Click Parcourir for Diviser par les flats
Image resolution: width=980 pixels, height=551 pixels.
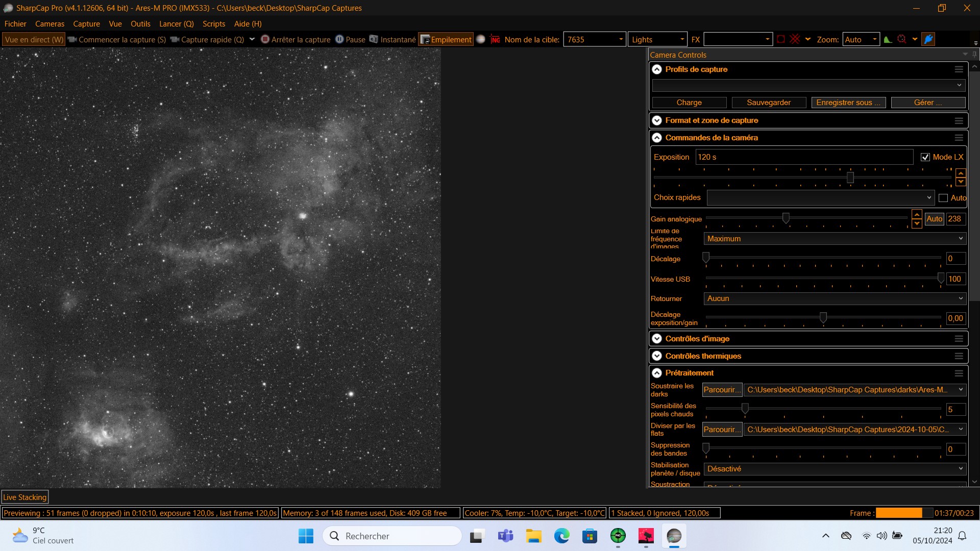click(x=722, y=430)
